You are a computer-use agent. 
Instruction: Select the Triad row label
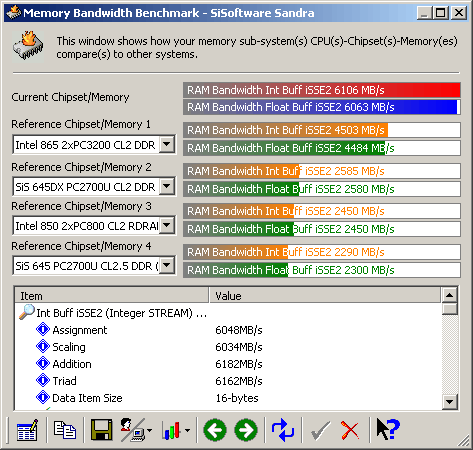tap(64, 381)
